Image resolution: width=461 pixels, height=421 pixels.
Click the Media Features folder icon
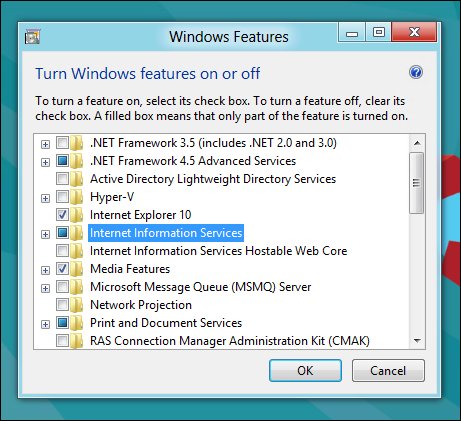click(77, 269)
